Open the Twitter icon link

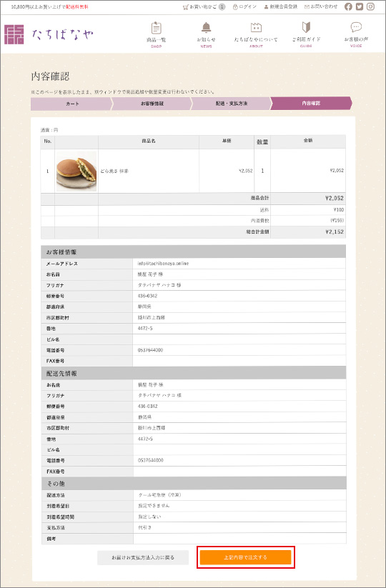360,6
